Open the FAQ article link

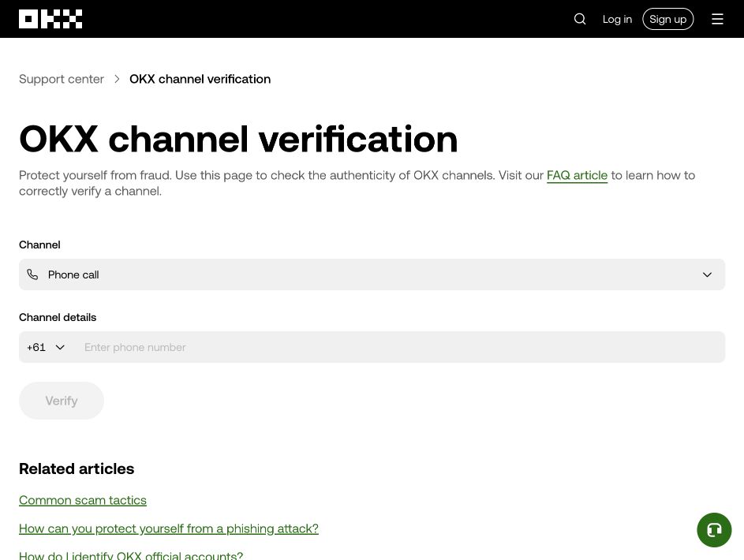tap(577, 175)
